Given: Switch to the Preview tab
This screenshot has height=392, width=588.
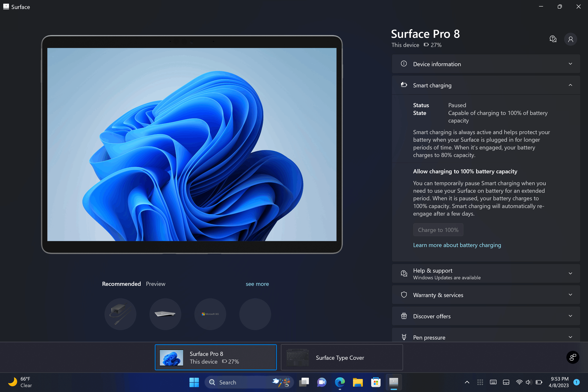Looking at the screenshot, I should pos(156,284).
